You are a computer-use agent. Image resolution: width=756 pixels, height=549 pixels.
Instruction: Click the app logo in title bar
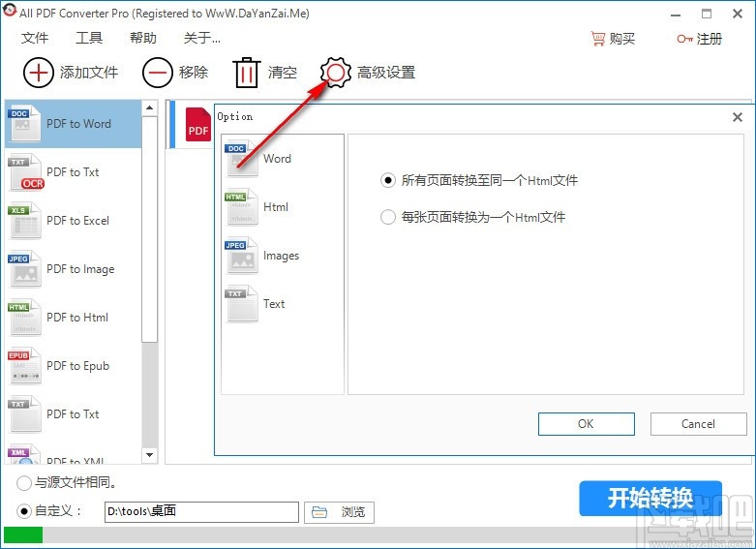point(10,11)
